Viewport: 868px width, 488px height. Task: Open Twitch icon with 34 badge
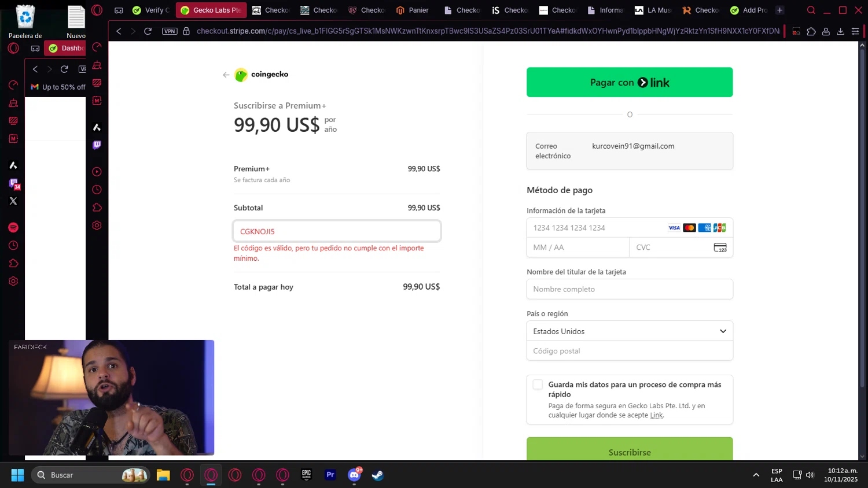point(14,184)
